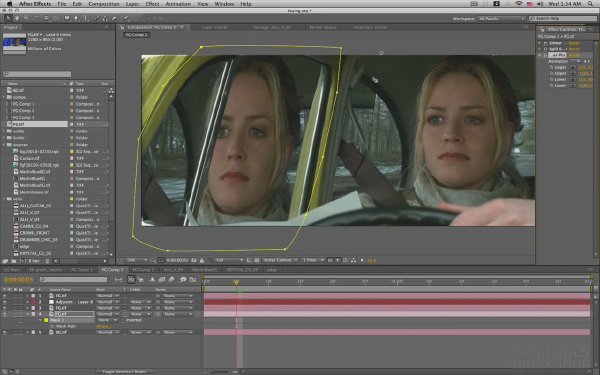
Task: Open the timeline Graph Editor icon
Action: pyautogui.click(x=193, y=280)
